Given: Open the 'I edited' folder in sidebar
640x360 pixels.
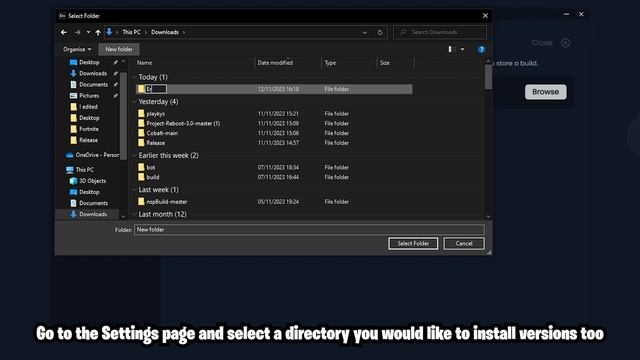Looking at the screenshot, I should click(x=88, y=107).
